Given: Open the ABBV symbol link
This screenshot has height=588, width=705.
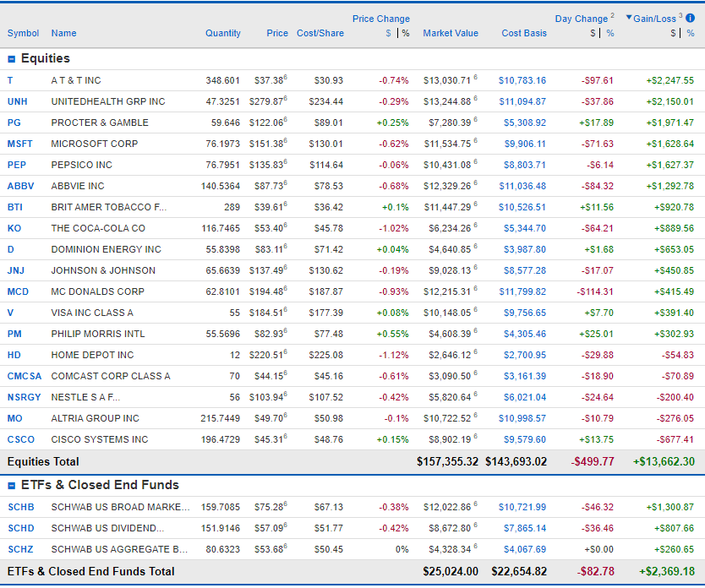Looking at the screenshot, I should [20, 187].
